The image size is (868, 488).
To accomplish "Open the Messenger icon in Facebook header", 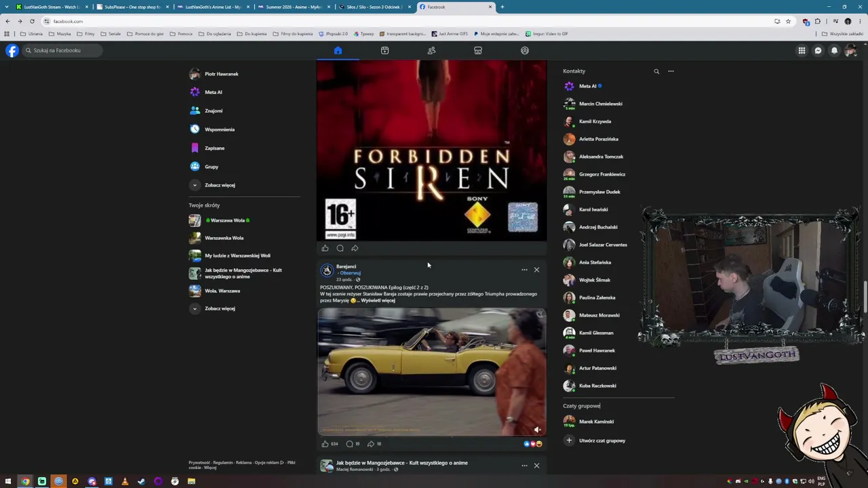I will pyautogui.click(x=818, y=50).
